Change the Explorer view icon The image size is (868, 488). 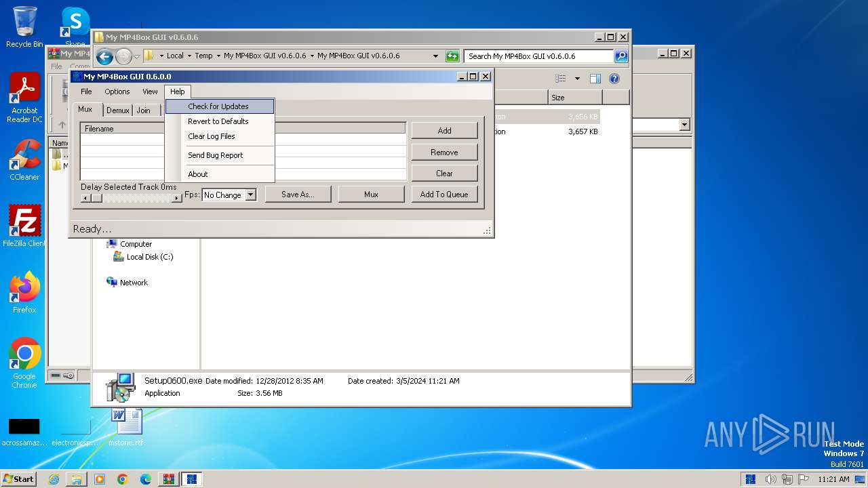(561, 79)
